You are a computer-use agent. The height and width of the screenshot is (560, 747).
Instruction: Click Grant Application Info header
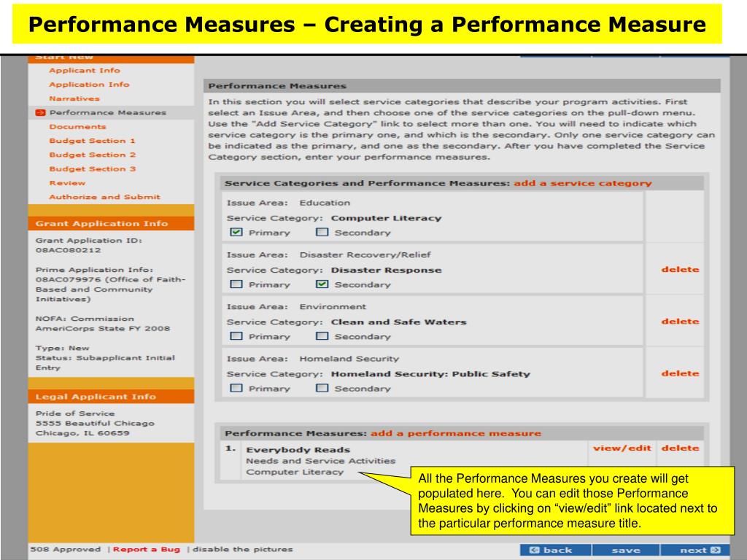click(x=101, y=223)
